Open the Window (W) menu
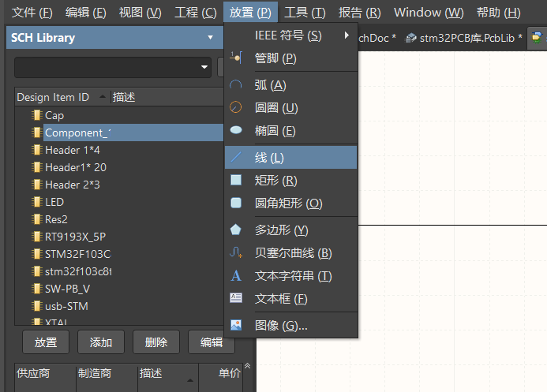This screenshot has height=392, width=547. (x=429, y=13)
